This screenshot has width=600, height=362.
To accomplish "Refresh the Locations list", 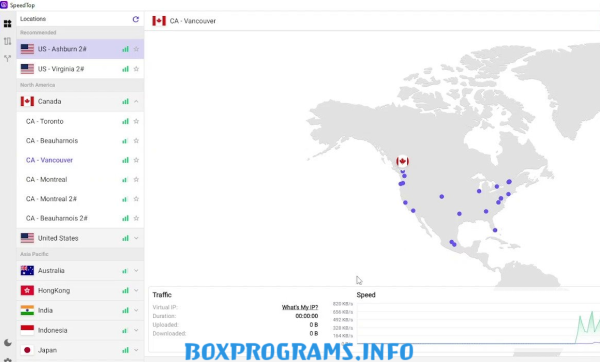I will coord(135,19).
